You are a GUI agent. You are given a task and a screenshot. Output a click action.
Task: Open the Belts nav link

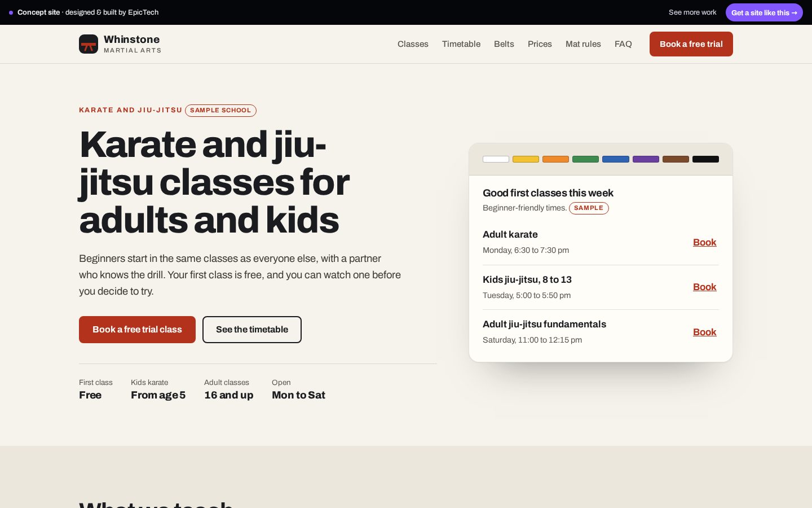tap(504, 44)
